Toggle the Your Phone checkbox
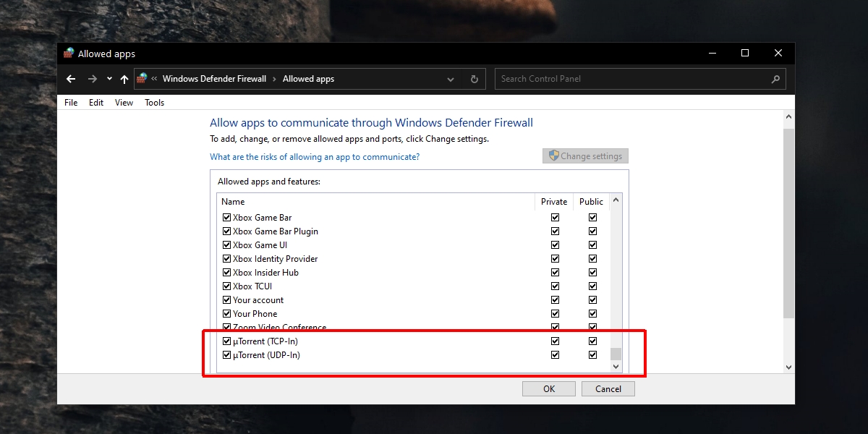 pos(226,314)
